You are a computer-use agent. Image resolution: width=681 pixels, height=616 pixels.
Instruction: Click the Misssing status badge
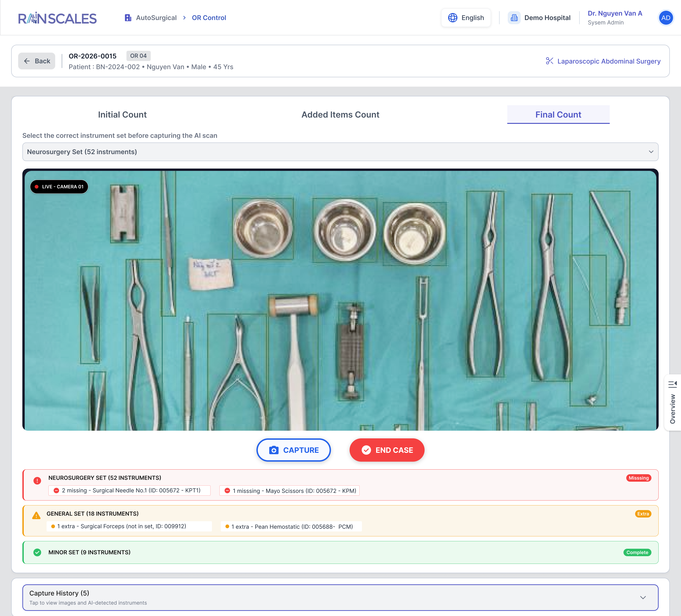tap(638, 478)
